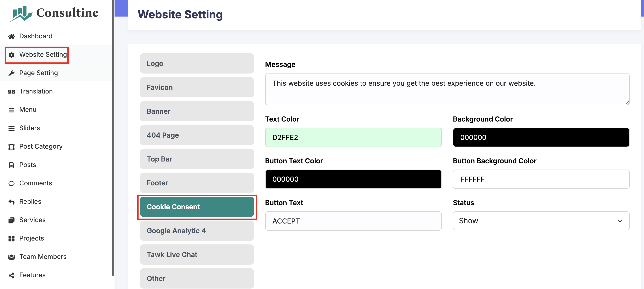Open the Top Bar settings tab
The image size is (644, 289).
pos(197,159)
